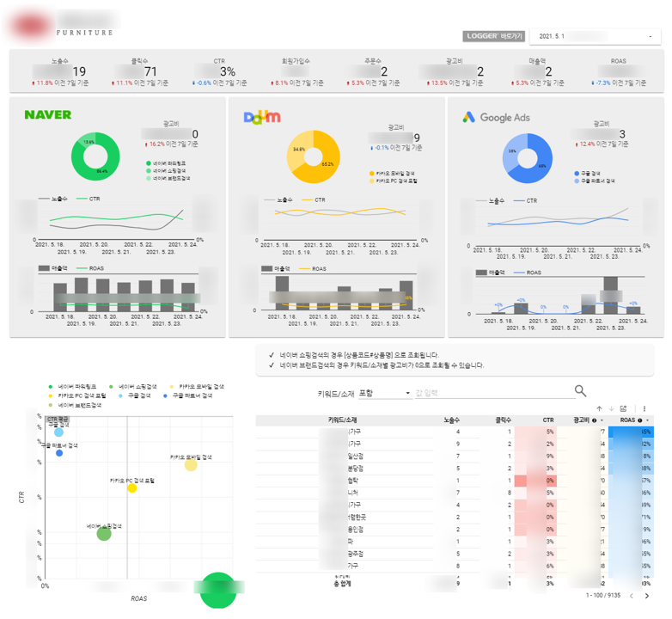
Task: Click the 구글 파트너 검색 dark-blue bubble
Action: [59, 453]
